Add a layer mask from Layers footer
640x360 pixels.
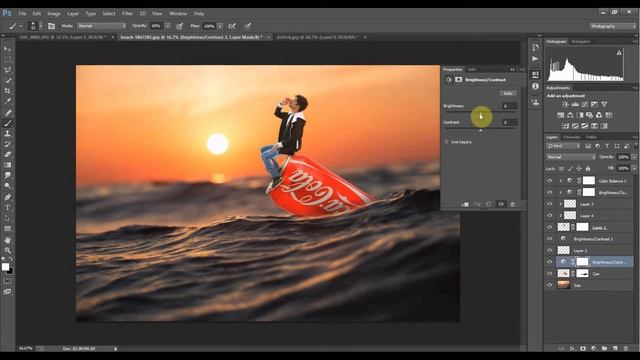coord(583,349)
